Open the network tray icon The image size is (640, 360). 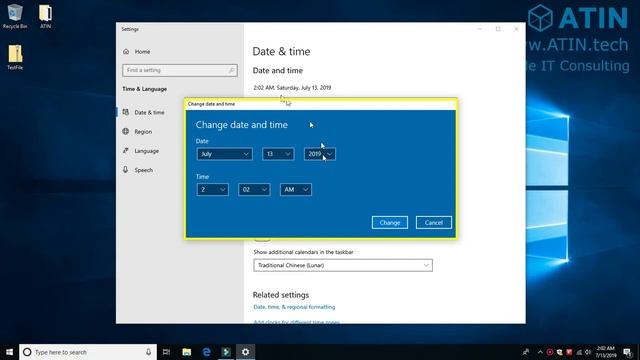coord(579,352)
